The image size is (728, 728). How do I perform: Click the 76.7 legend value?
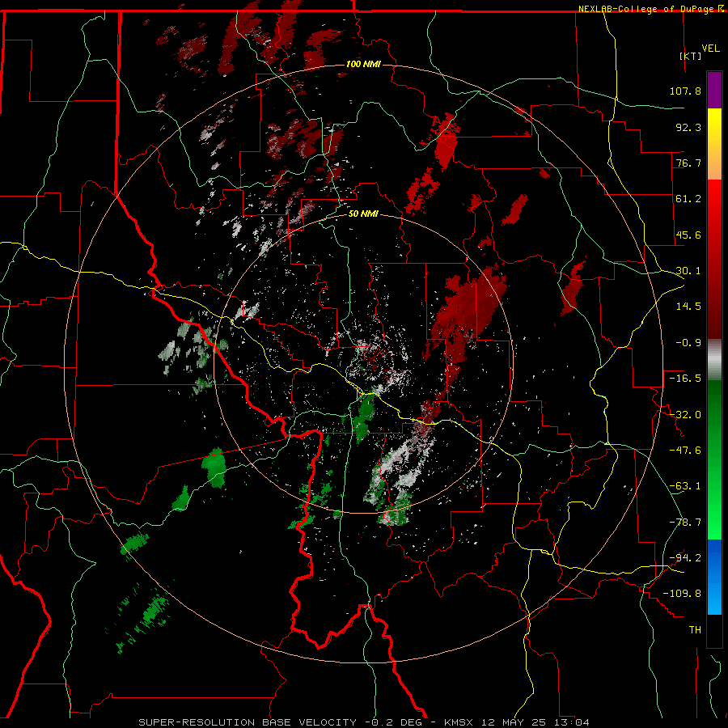(688, 163)
